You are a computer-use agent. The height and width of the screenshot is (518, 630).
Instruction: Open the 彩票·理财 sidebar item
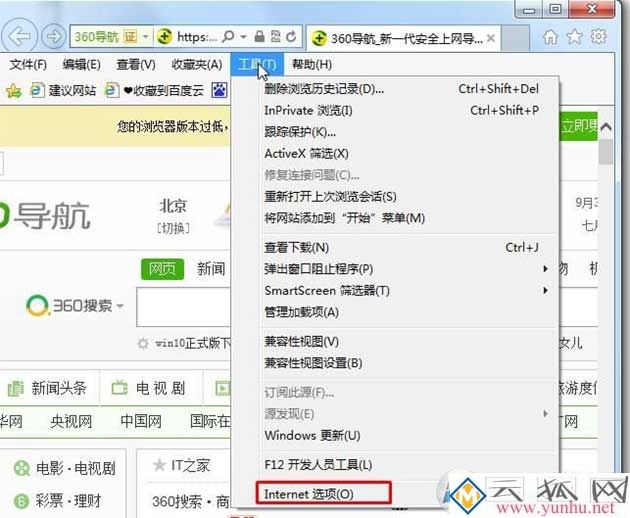[57, 501]
